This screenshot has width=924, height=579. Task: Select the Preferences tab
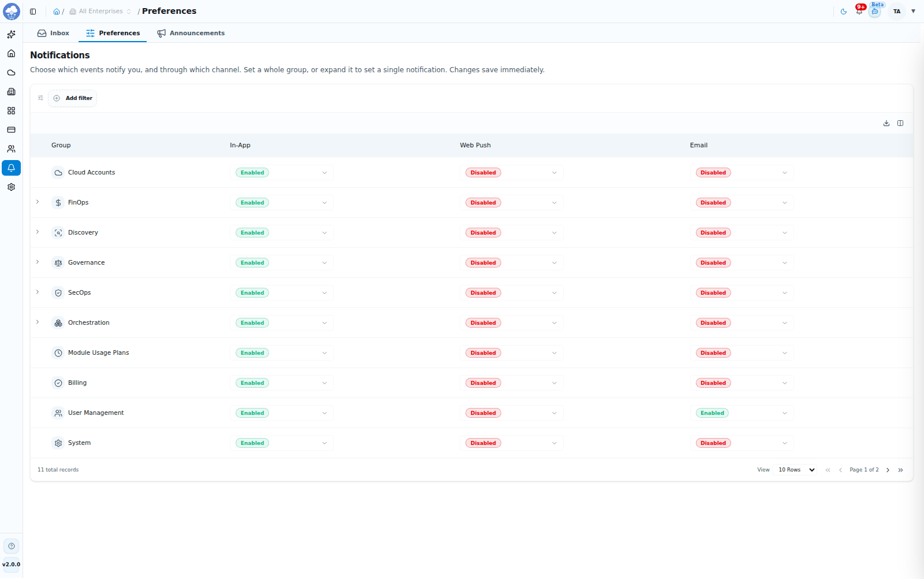coord(113,33)
